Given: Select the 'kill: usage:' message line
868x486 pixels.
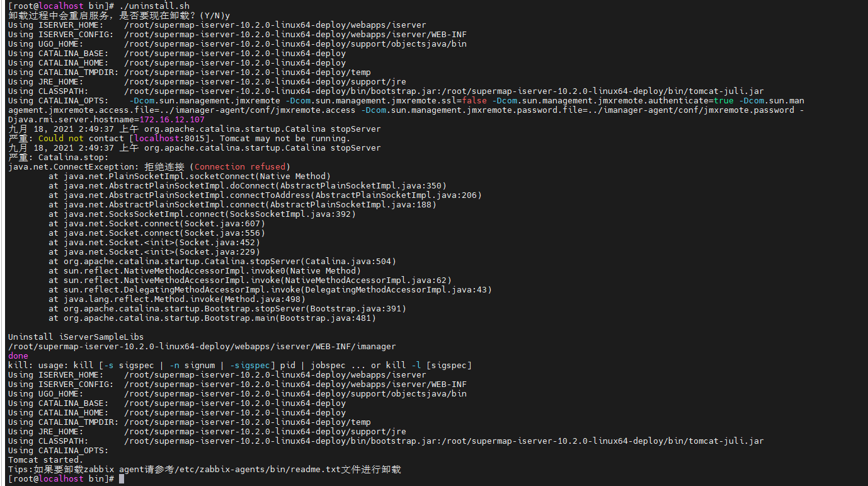Looking at the screenshot, I should point(240,365).
